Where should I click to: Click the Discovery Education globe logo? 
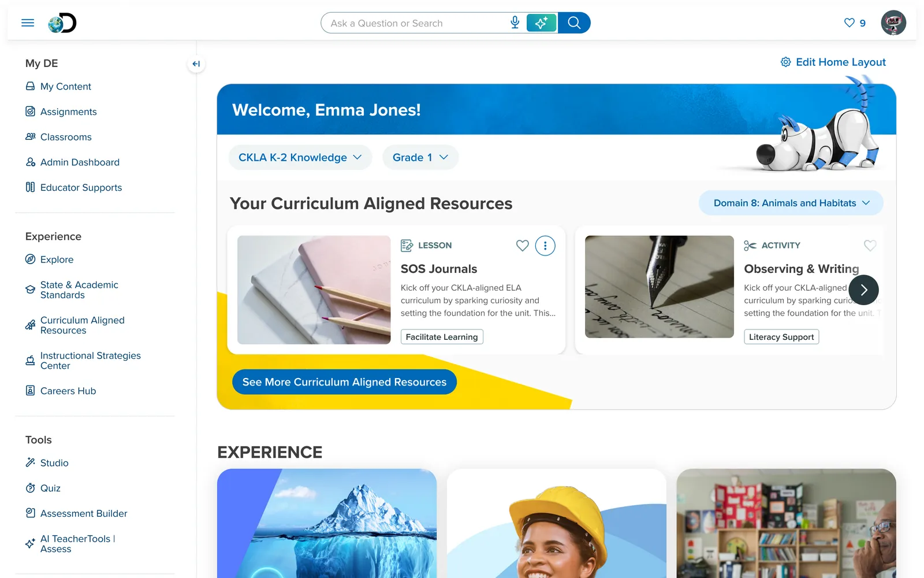tap(62, 23)
